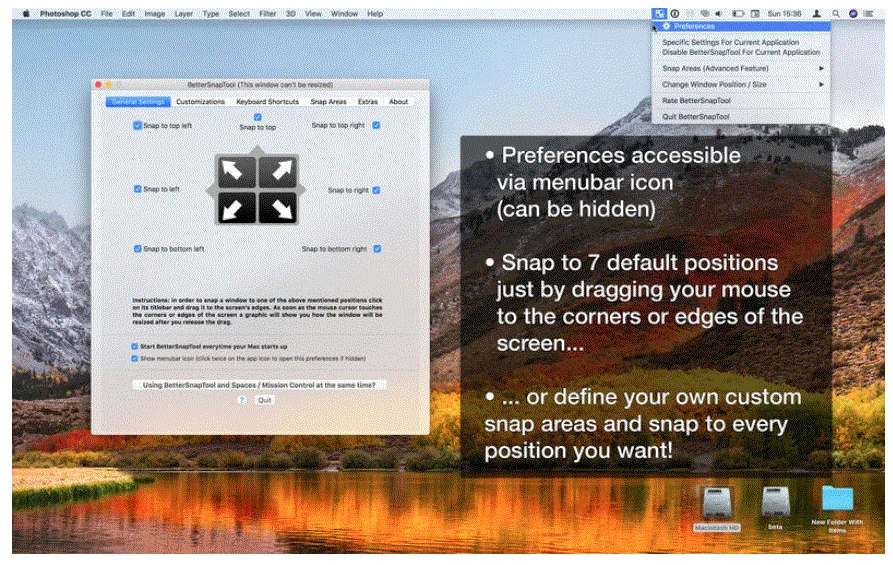The height and width of the screenshot is (565, 893).
Task: Open the Edit menu
Action: pos(128,14)
